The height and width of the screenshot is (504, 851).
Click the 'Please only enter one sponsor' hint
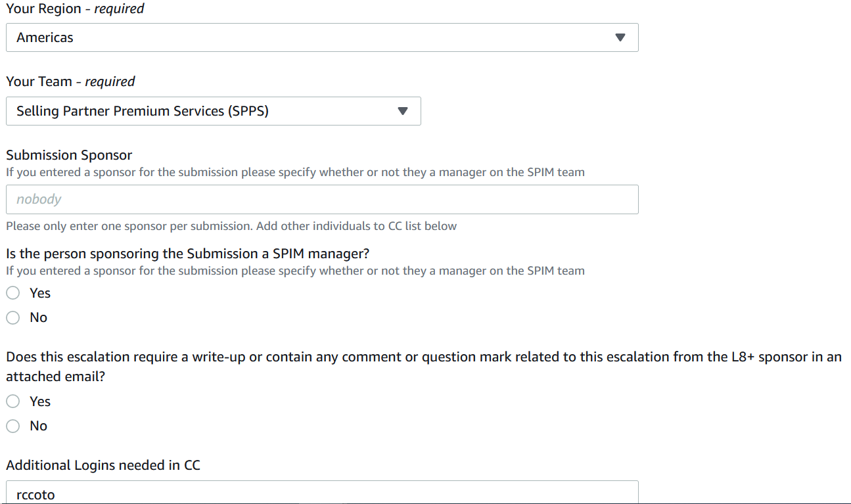(231, 226)
